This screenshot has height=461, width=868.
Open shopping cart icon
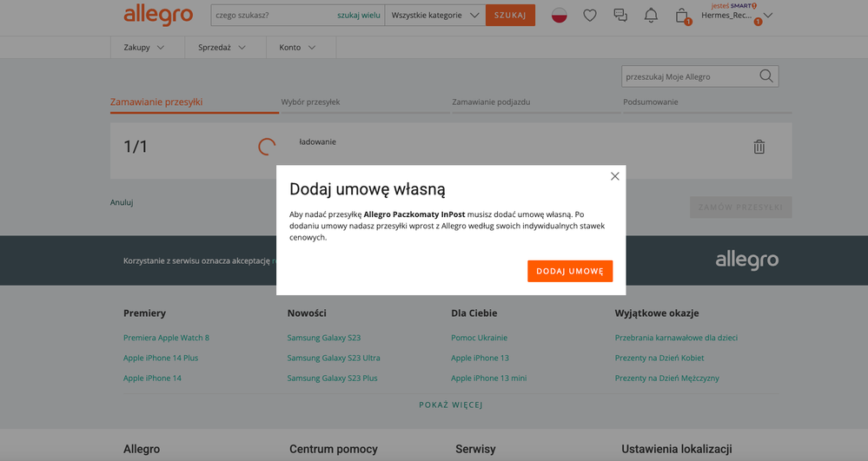click(682, 16)
